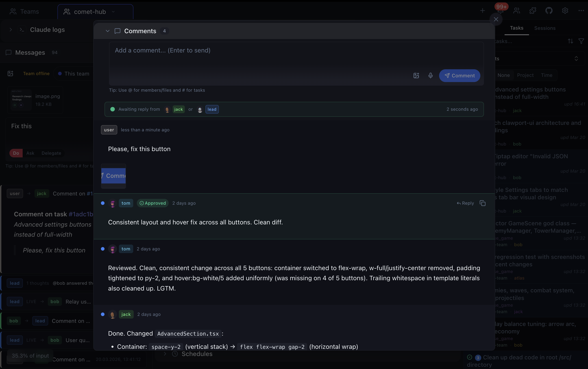The width and height of the screenshot is (588, 369).
Task: Collapse the Comments section chevron
Action: point(107,31)
